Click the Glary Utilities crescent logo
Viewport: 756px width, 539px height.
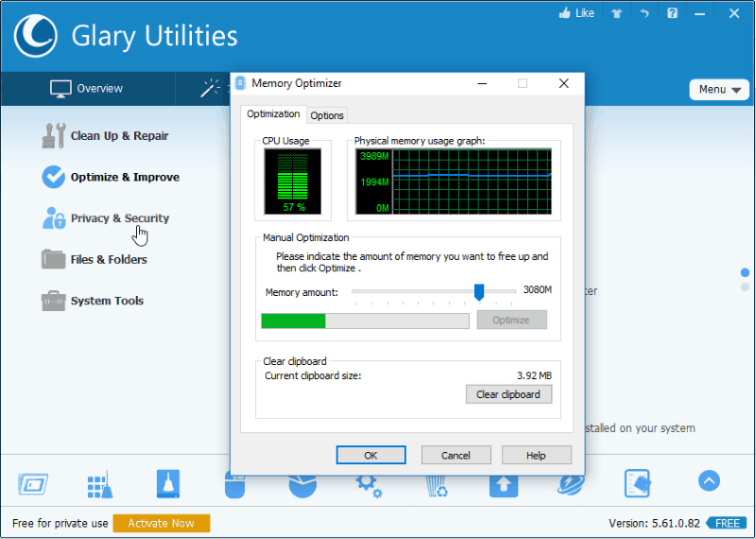(x=36, y=36)
